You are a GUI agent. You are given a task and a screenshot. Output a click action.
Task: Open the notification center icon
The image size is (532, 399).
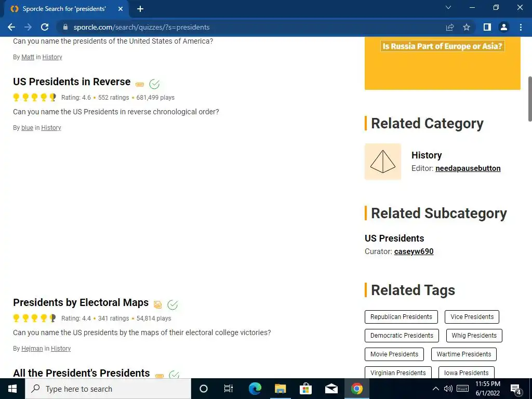(x=516, y=389)
